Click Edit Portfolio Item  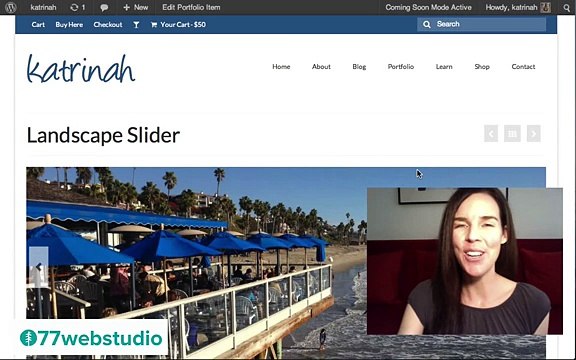click(x=191, y=7)
